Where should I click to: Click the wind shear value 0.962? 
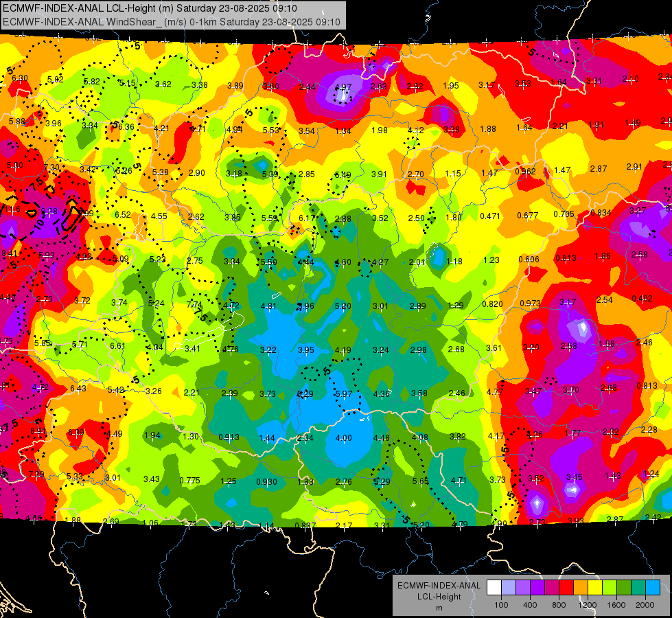click(x=525, y=172)
